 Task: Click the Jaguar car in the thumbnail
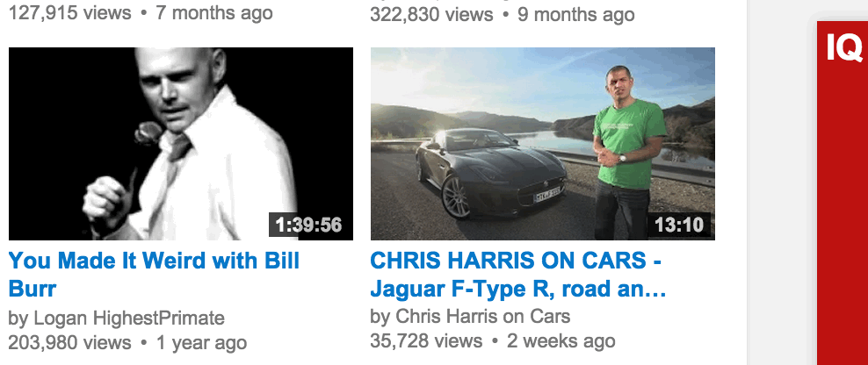pyautogui.click(x=491, y=173)
